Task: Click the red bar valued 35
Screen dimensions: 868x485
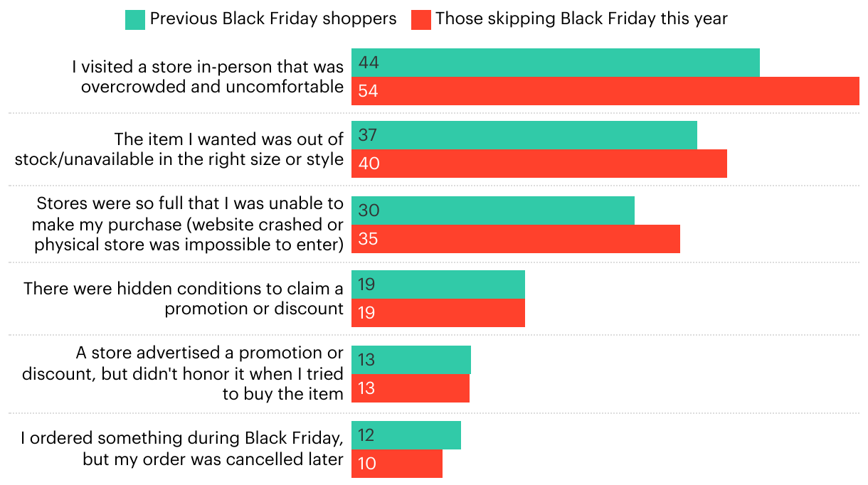Action: (x=515, y=239)
